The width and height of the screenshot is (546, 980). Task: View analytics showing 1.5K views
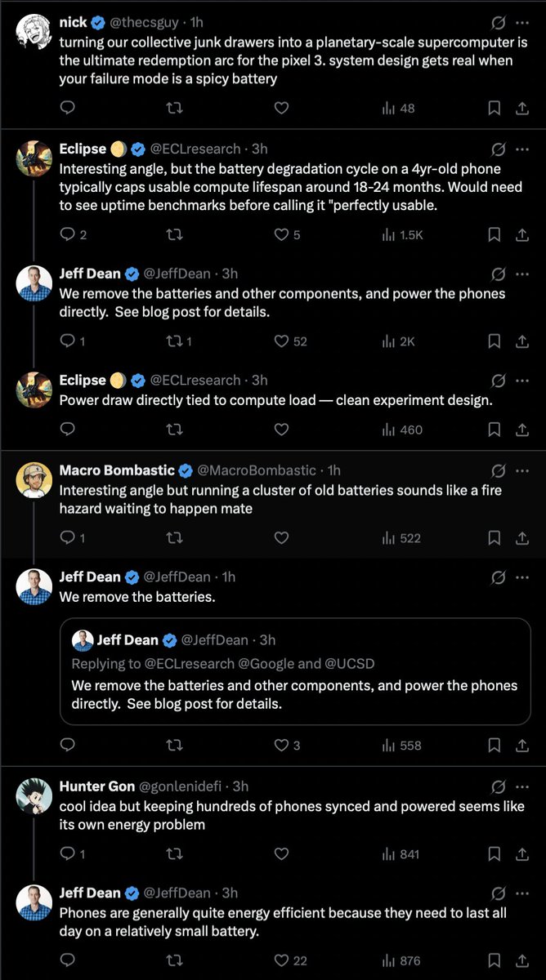402,234
